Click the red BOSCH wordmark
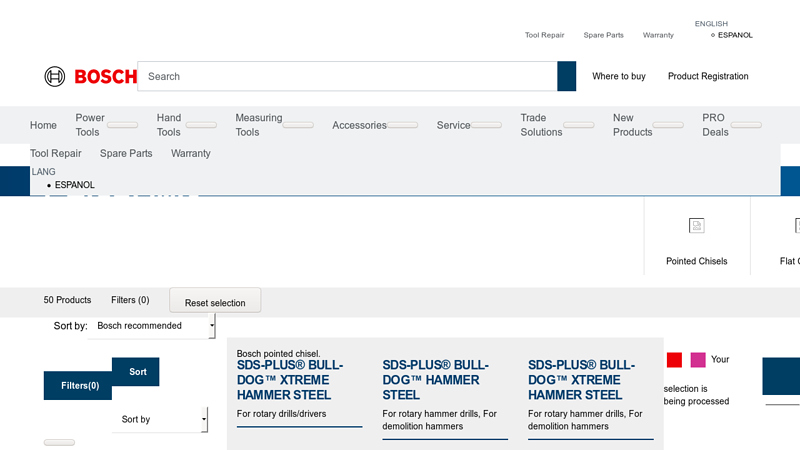This screenshot has height=450, width=800. pyautogui.click(x=106, y=77)
